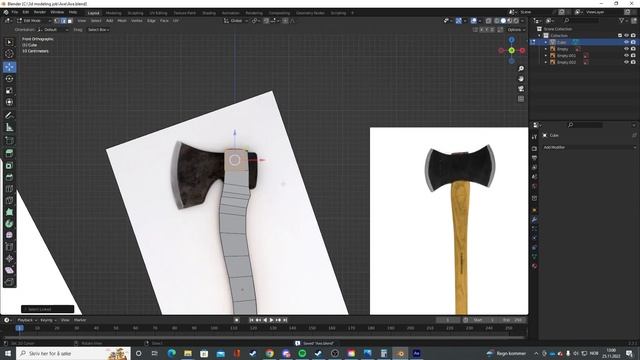Enable edge select mode

click(63, 21)
